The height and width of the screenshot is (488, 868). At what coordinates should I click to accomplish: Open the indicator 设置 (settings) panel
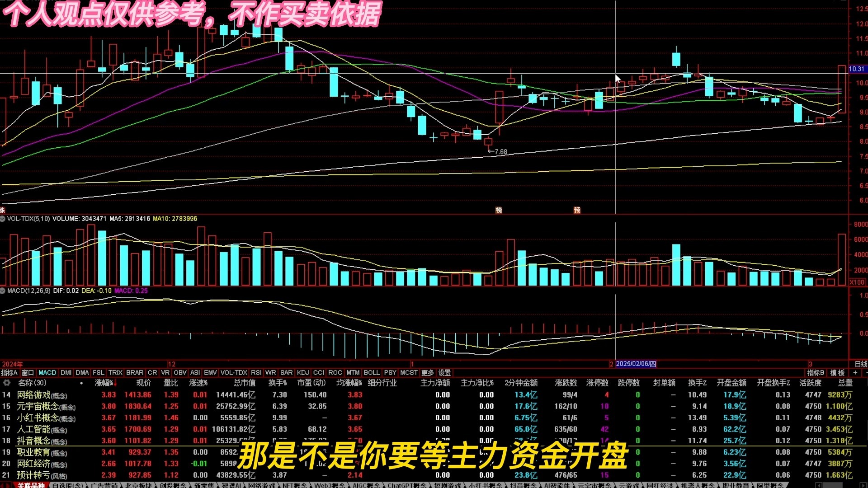(x=444, y=373)
